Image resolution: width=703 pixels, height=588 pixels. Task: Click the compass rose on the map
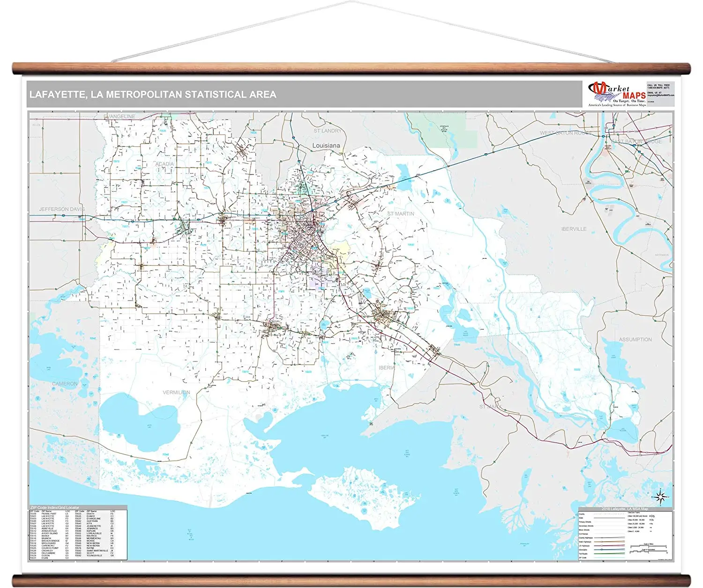coord(661,497)
